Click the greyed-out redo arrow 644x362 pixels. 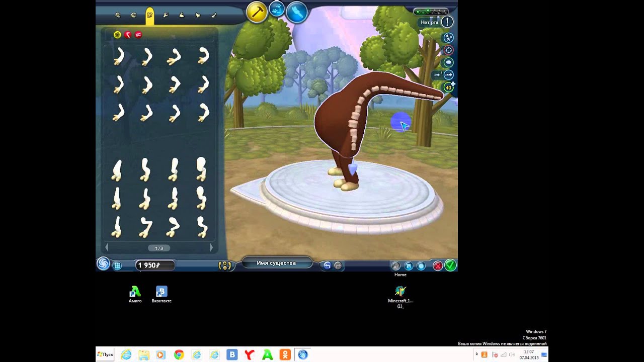338,265
